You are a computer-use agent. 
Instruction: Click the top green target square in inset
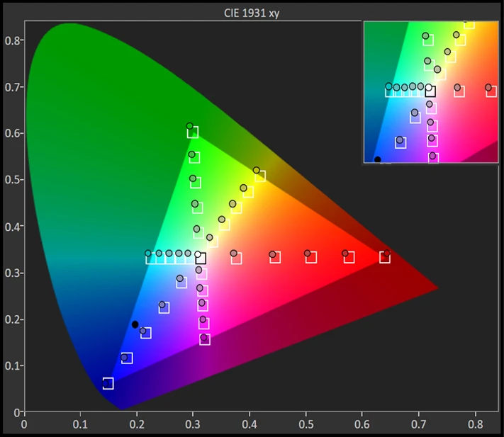[x=428, y=40]
